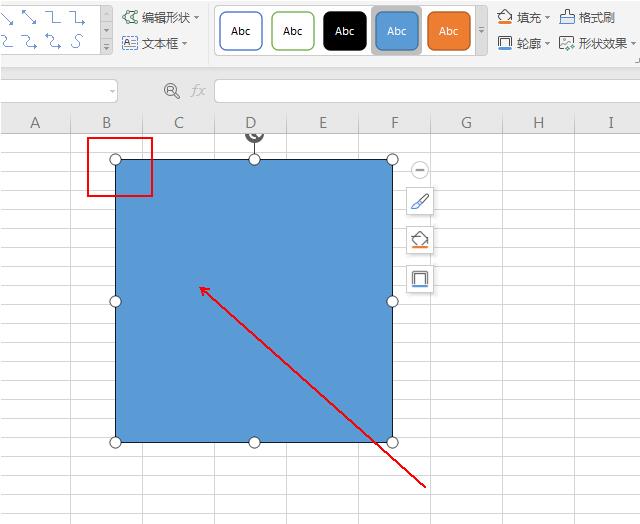
Task: Click the top-middle resize handle
Action: tap(254, 160)
